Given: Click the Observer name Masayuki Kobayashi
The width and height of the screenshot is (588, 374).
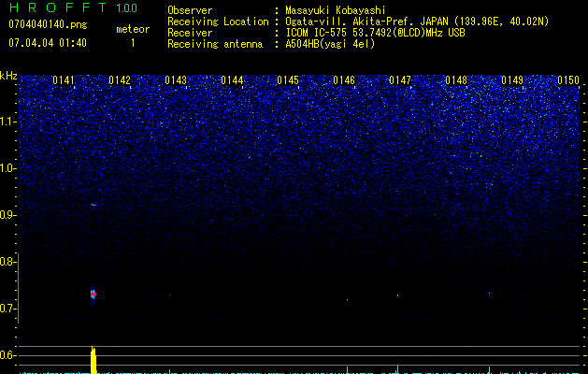Looking at the screenshot, I should (336, 10).
